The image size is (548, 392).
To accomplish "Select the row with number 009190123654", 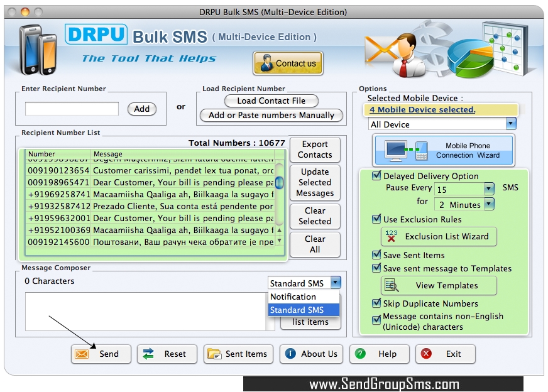I will (x=151, y=170).
